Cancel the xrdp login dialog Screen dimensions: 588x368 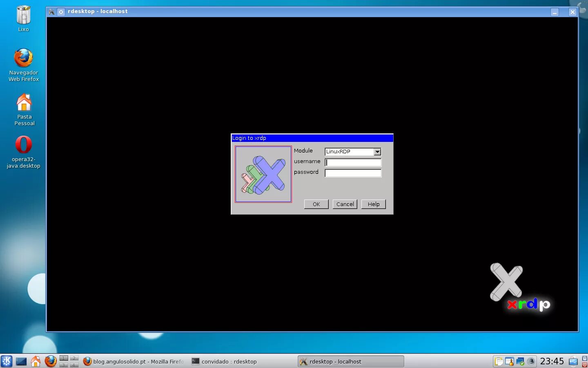click(x=345, y=204)
